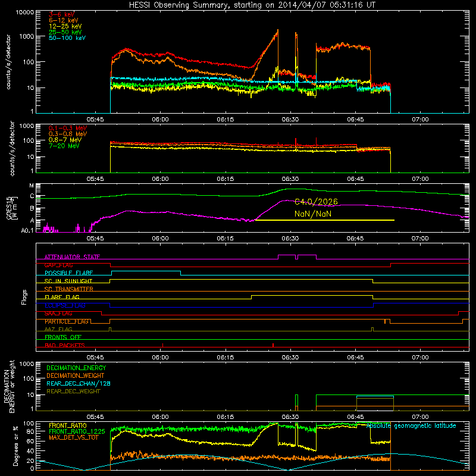This screenshot has height=476, width=476.
Task: Select the 3-6 keV legend label
Action: click(61, 14)
